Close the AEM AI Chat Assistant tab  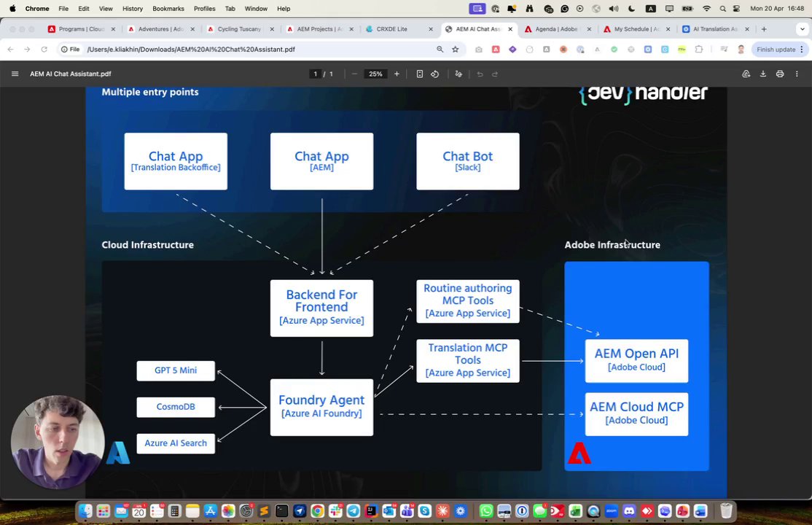510,29
